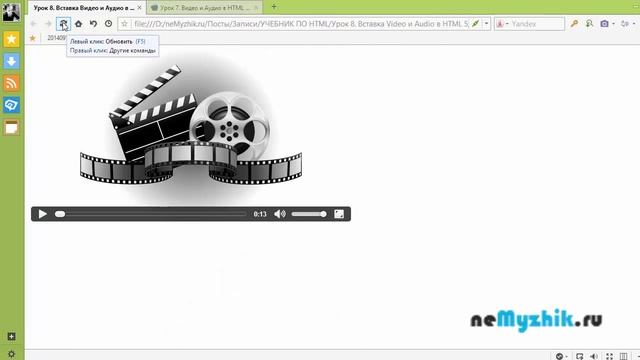
Task: Go forward to next page
Action: pos(48,24)
